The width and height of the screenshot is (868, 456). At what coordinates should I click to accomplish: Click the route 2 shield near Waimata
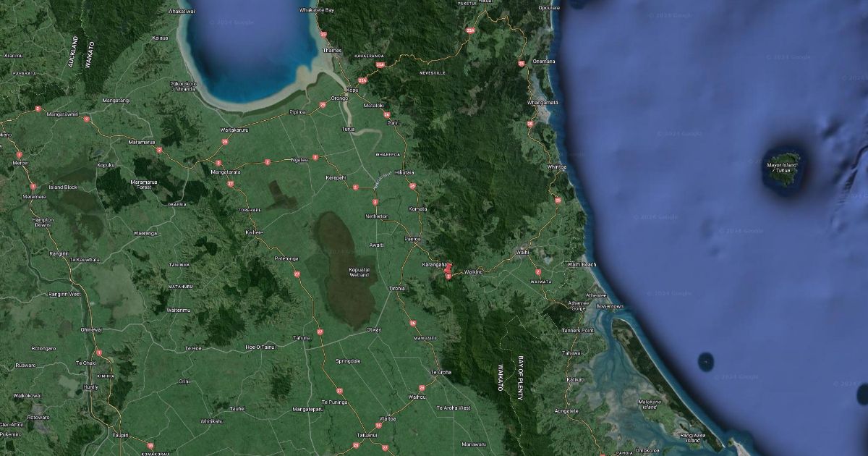(537, 271)
